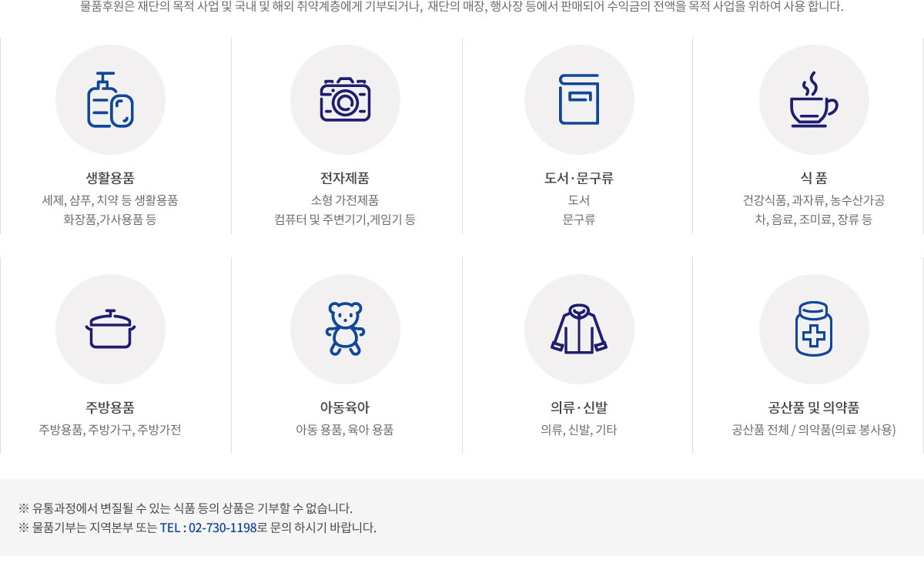The image size is (924, 573).
Task: Click the jacket clothing icon
Action: 579,330
